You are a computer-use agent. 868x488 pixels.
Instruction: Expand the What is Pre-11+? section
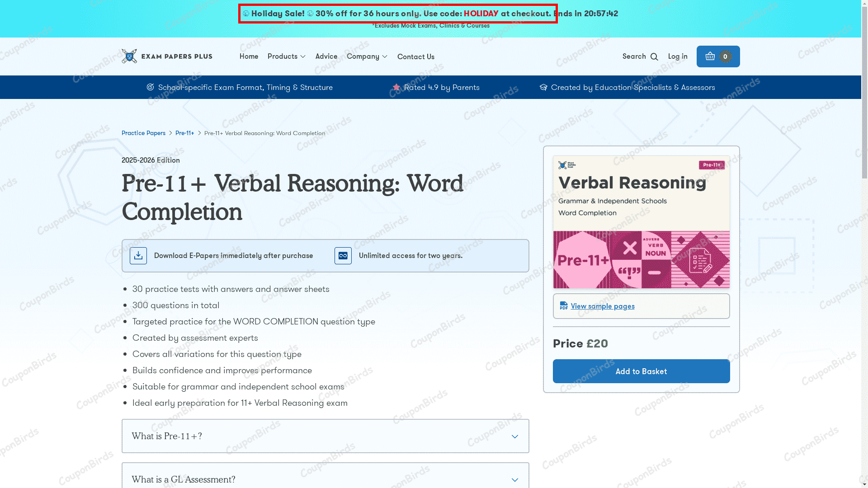tap(325, 436)
